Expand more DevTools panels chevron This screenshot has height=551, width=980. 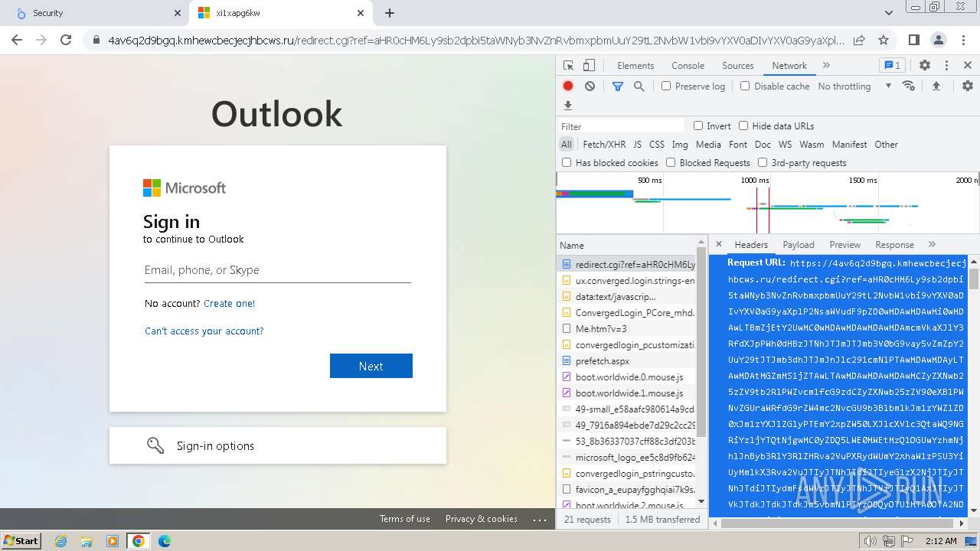click(x=826, y=66)
